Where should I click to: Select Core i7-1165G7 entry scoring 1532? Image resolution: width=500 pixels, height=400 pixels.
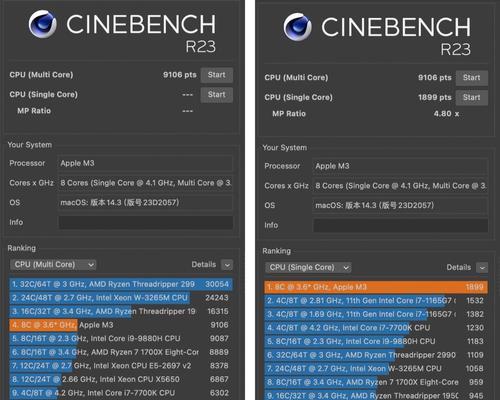pyautogui.click(x=376, y=301)
